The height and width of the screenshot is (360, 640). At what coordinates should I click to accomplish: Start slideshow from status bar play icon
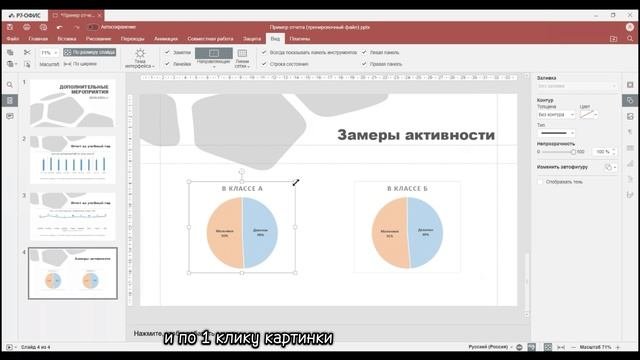click(x=9, y=347)
